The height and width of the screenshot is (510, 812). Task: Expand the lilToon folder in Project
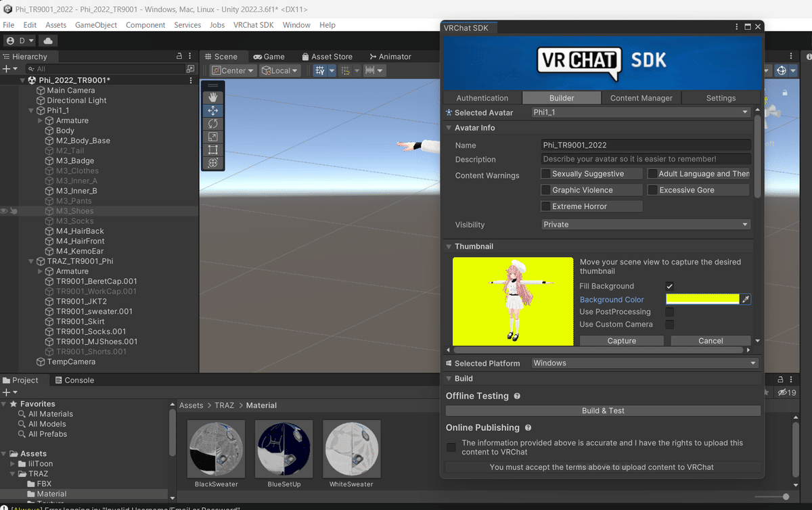13,464
